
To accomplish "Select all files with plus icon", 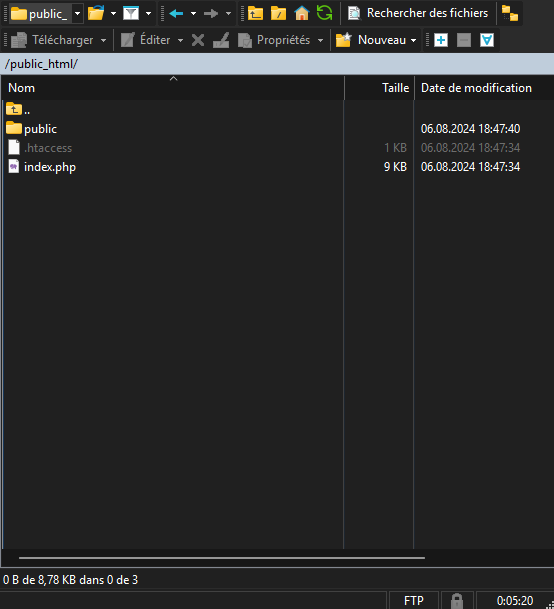I will (x=441, y=40).
